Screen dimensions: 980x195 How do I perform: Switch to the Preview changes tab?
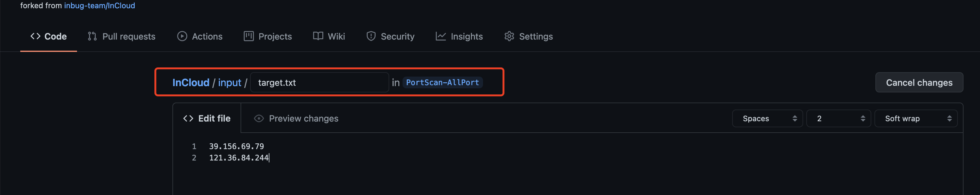pos(303,119)
